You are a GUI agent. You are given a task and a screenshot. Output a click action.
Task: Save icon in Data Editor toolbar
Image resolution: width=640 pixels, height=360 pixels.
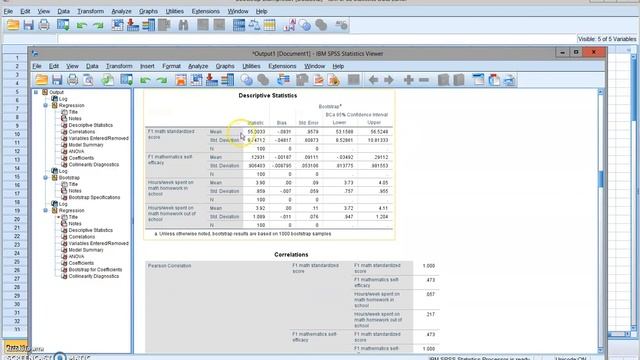(x=28, y=25)
